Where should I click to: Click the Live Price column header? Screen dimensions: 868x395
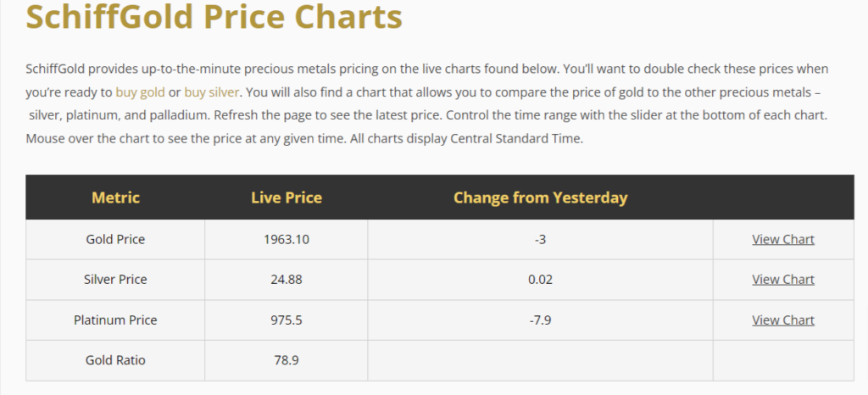pyautogui.click(x=287, y=197)
